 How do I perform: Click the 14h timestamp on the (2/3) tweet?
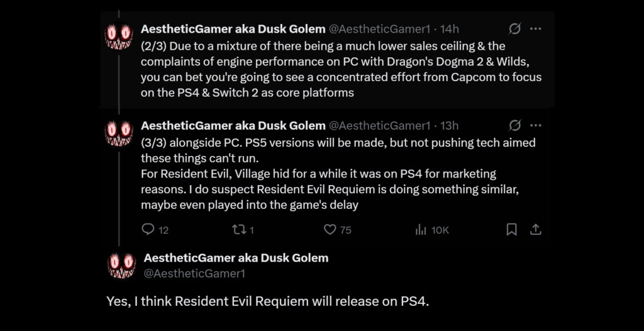[450, 29]
